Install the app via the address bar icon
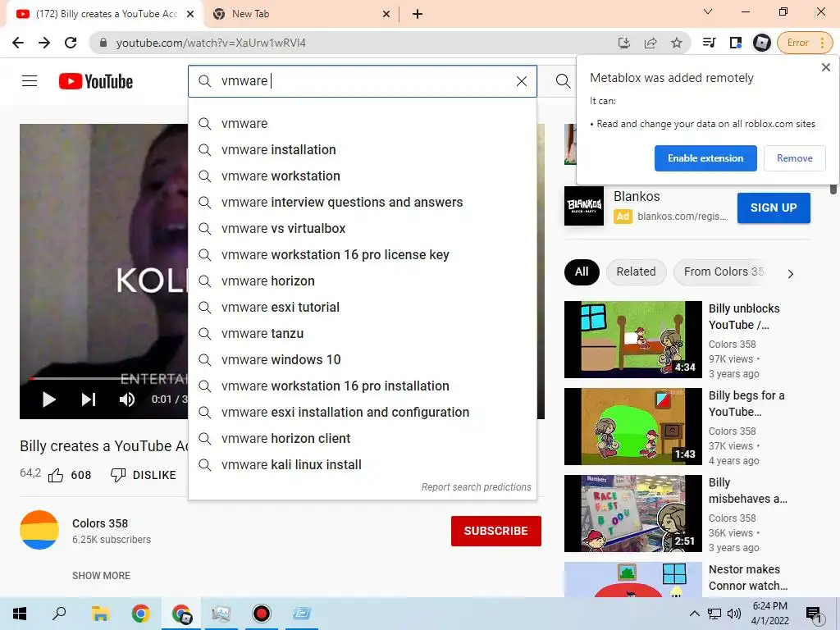Image resolution: width=840 pixels, height=630 pixels. tap(623, 43)
